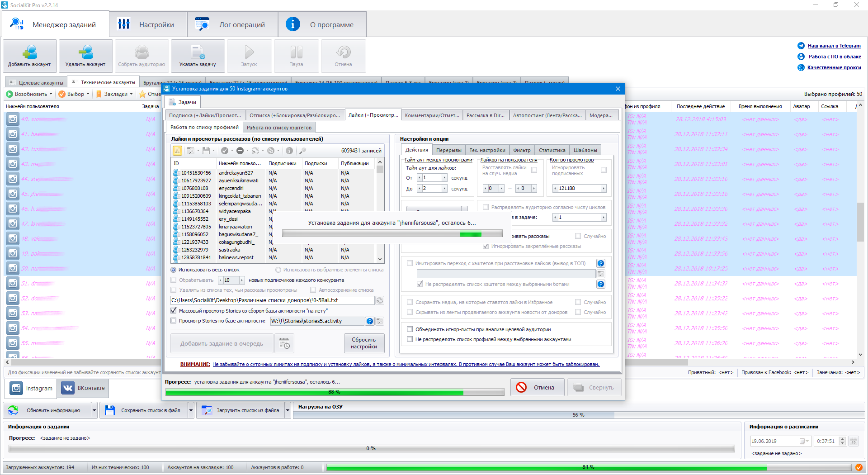This screenshot has width=868, height=475.
Task: Switch to the Настройки main tab
Action: point(148,24)
